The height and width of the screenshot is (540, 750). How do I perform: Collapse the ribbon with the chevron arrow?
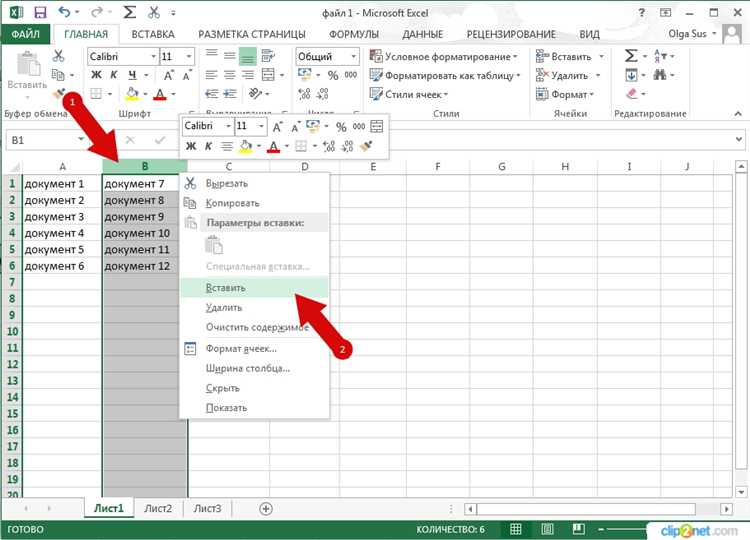[738, 113]
